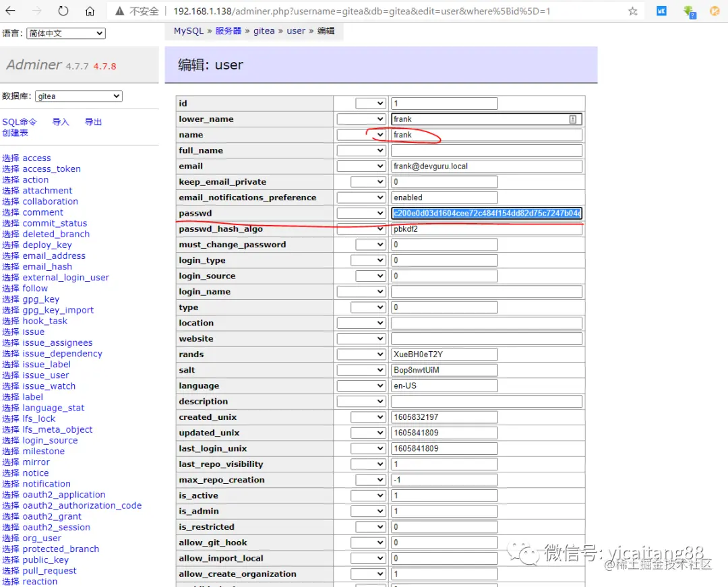Click the not-secure warning triangle icon
Screen dimensions: 728x587
coord(120,11)
